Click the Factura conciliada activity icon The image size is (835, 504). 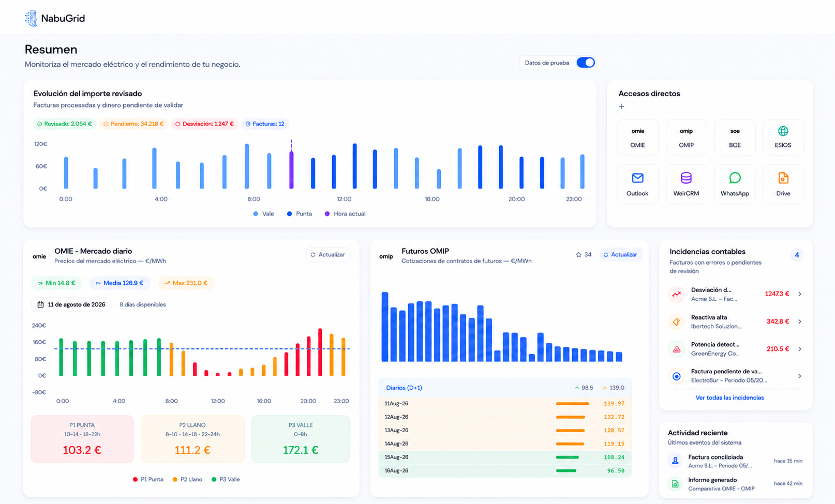coord(675,461)
